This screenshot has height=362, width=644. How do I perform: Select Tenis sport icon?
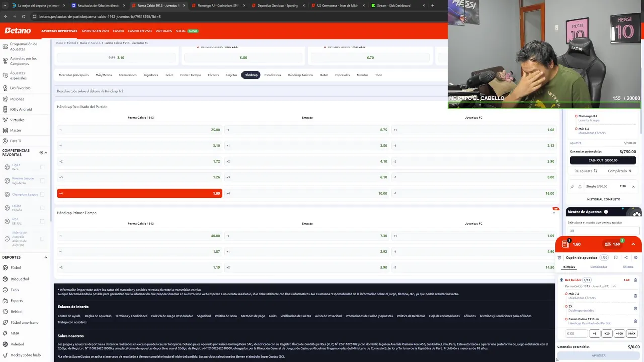(5, 290)
